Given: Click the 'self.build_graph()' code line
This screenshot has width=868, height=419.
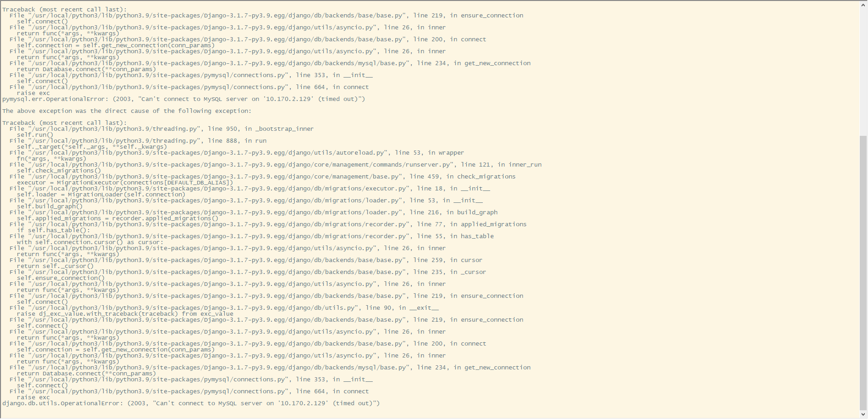Looking at the screenshot, I should [50, 207].
